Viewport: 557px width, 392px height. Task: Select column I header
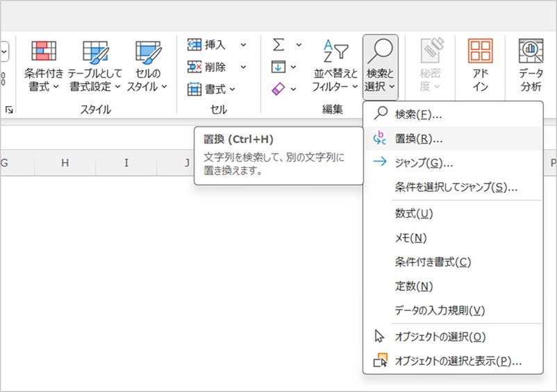[x=126, y=163]
